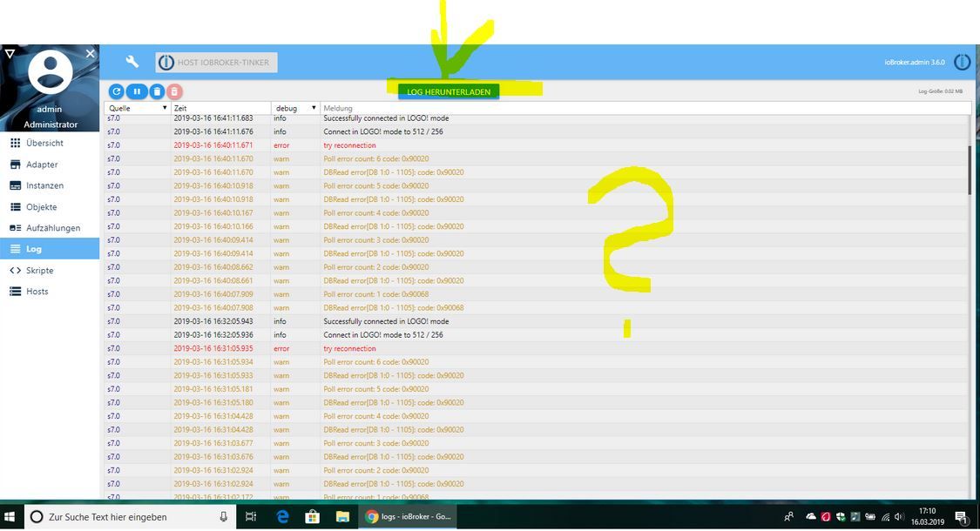Click the volume speaker tray icon
Screen dimensions: 980x531
(x=899, y=516)
